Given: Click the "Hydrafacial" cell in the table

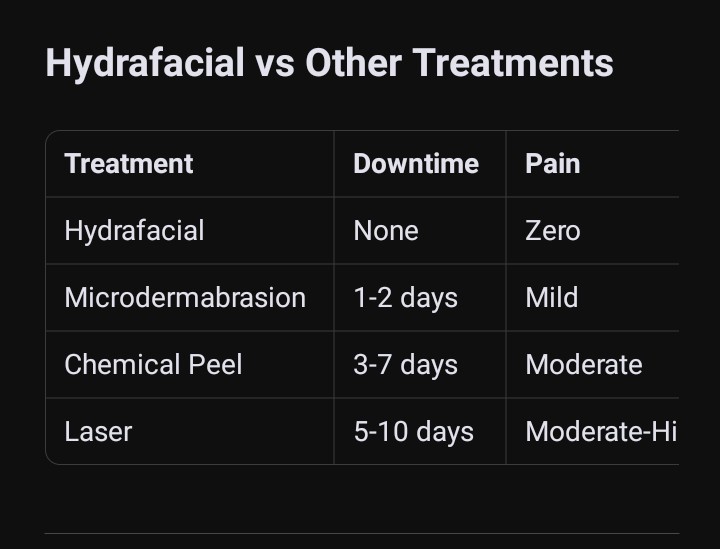Looking at the screenshot, I should (134, 231).
